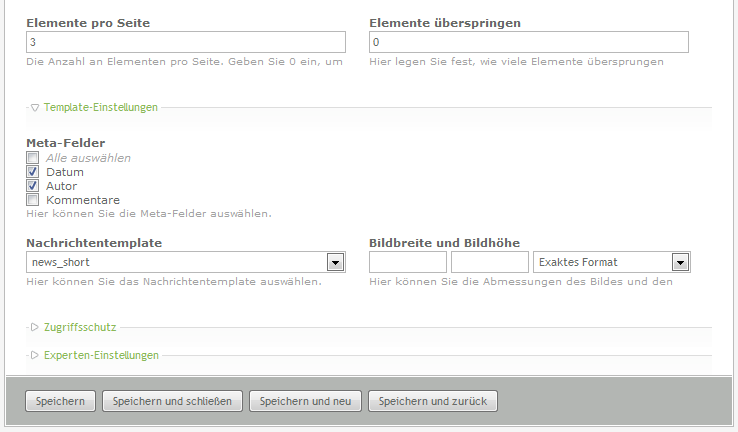Click into the Elemente überspringen field
Screen dimensions: 738x432
pyautogui.click(x=528, y=42)
